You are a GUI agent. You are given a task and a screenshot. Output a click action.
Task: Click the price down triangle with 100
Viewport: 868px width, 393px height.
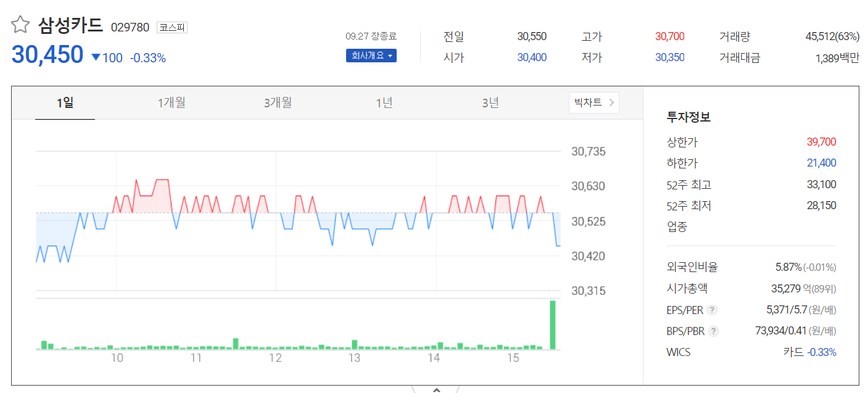tap(107, 58)
